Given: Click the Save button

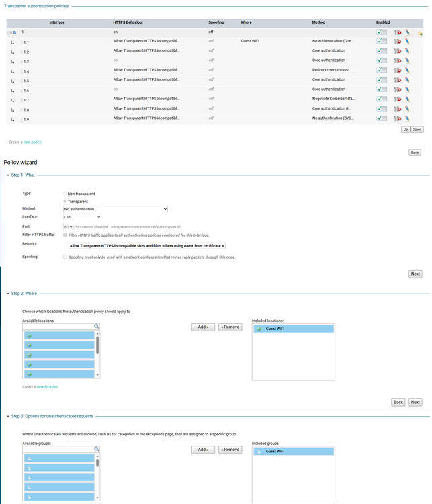Looking at the screenshot, I should [415, 153].
